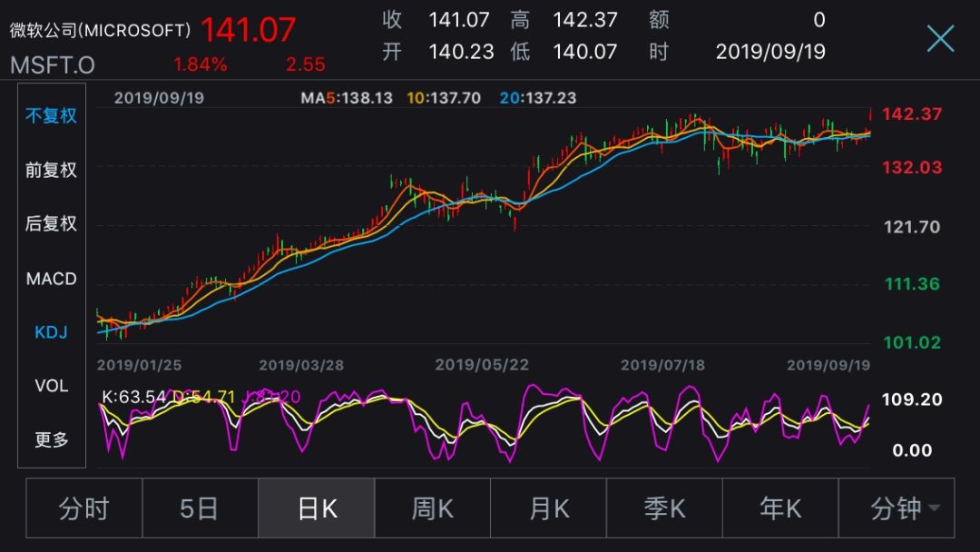Click the 20:137.23 moving average label

tap(538, 98)
